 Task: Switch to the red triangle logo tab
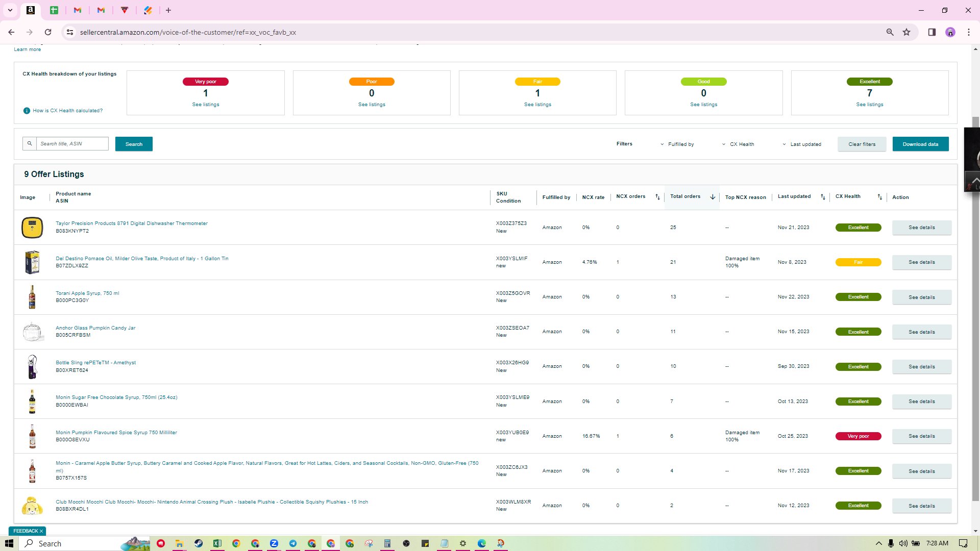(x=125, y=10)
